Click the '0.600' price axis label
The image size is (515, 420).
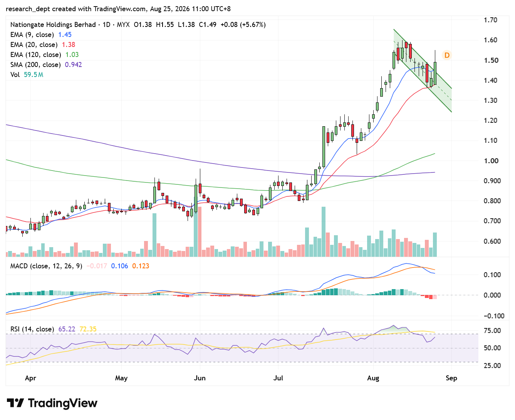click(x=492, y=241)
